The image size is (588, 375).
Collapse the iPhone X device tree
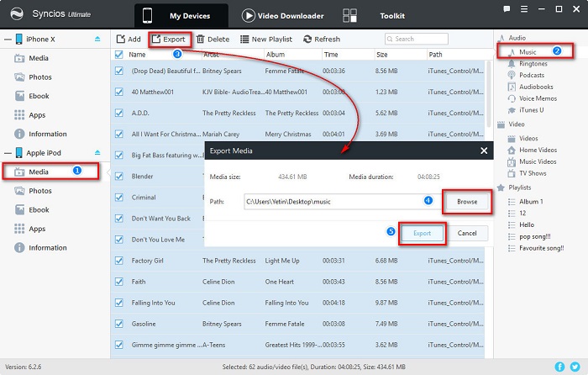coord(8,40)
